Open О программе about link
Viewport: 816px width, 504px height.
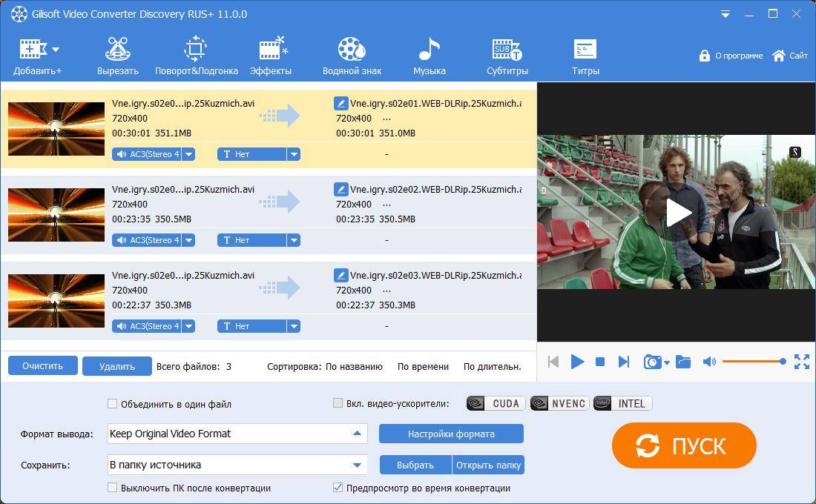point(739,56)
